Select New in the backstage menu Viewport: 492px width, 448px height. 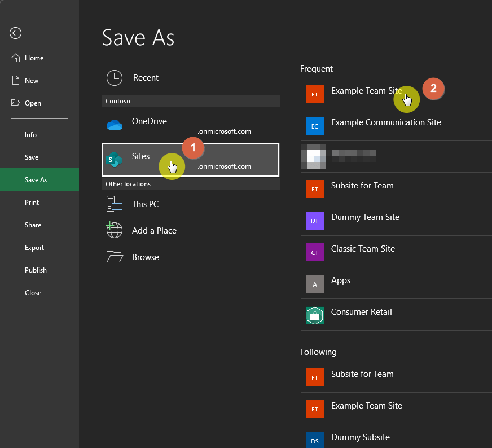(39, 81)
